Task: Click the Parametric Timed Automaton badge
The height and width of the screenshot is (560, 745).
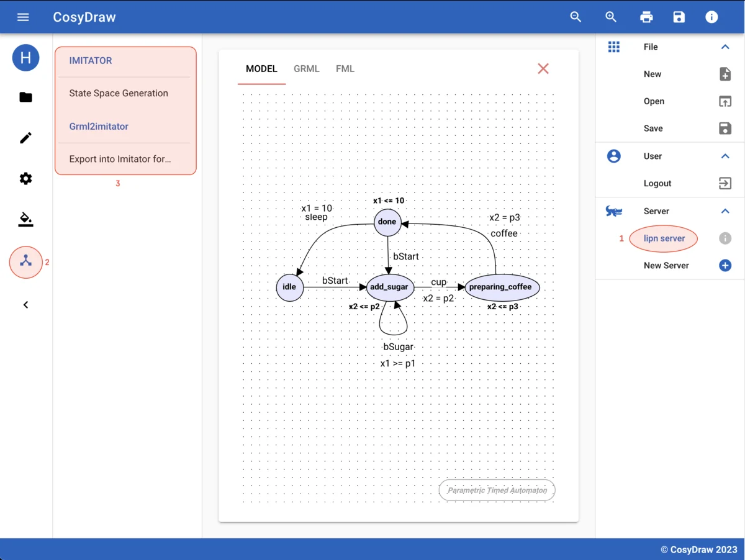Action: click(497, 490)
